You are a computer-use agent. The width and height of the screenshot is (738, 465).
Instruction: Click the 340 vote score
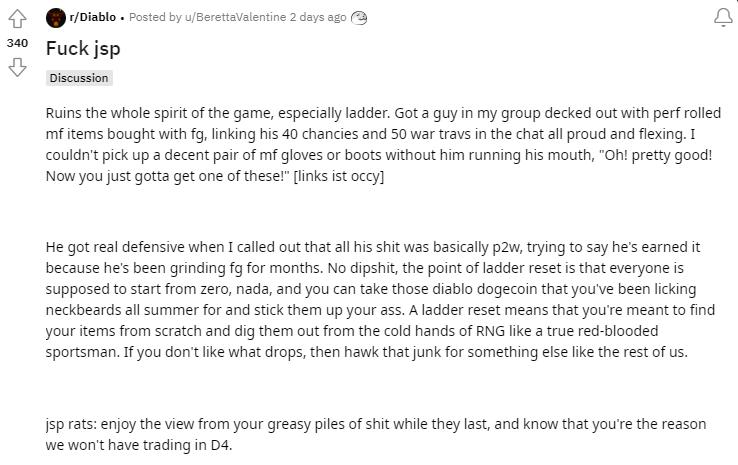[17, 43]
